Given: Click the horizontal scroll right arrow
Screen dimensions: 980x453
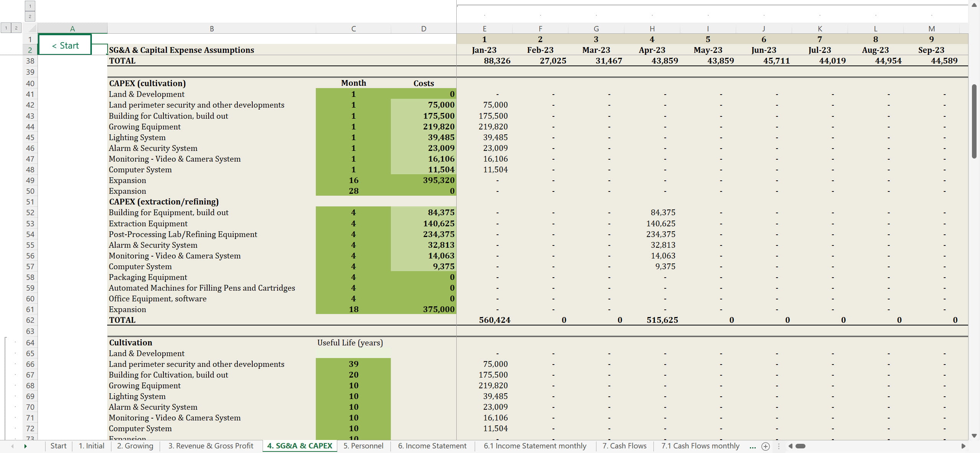Looking at the screenshot, I should point(963,446).
